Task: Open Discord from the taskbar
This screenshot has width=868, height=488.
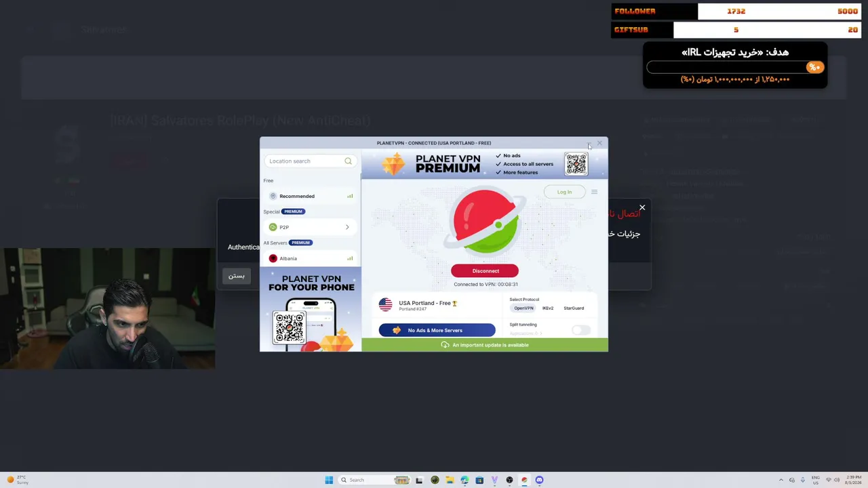Action: point(539,480)
